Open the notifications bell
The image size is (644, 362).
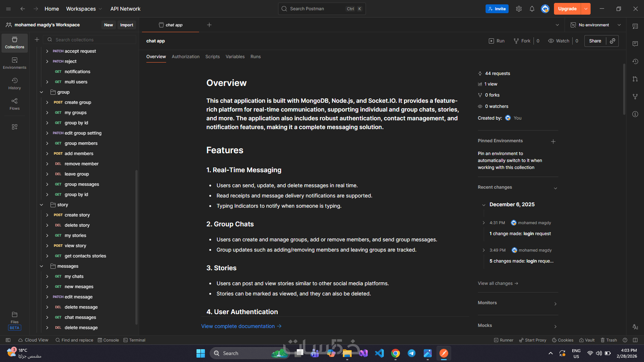(x=532, y=9)
